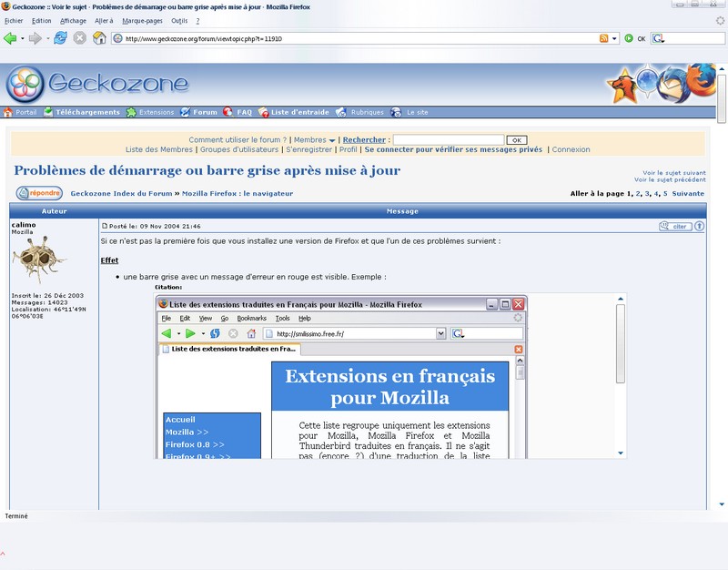
Task: Click the topic title Problèmes de démarrage
Action: click(x=207, y=170)
